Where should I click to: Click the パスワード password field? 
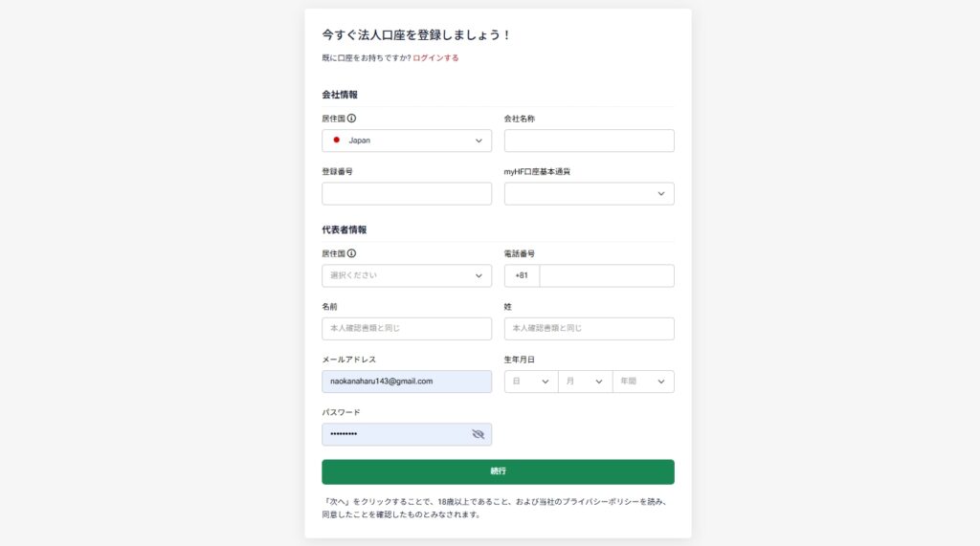(392, 434)
